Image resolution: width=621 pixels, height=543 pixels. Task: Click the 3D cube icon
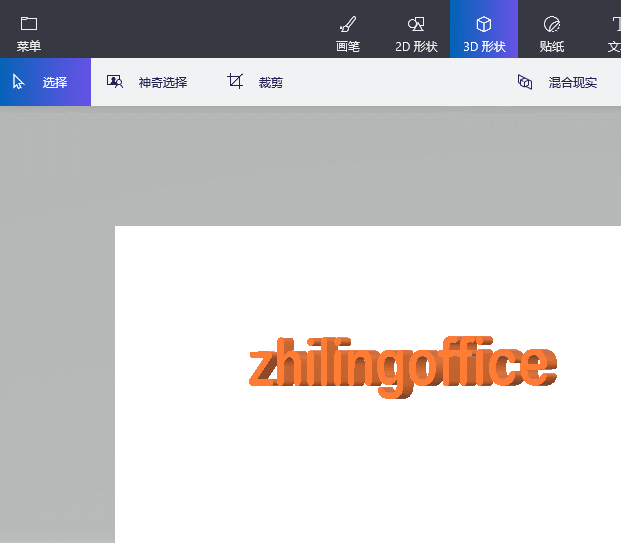click(x=484, y=24)
